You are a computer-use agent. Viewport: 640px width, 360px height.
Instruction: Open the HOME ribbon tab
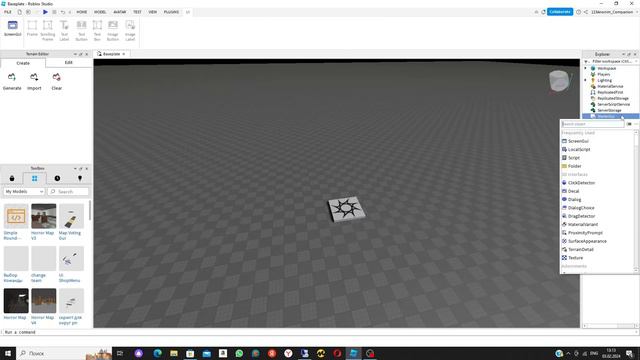click(82, 12)
